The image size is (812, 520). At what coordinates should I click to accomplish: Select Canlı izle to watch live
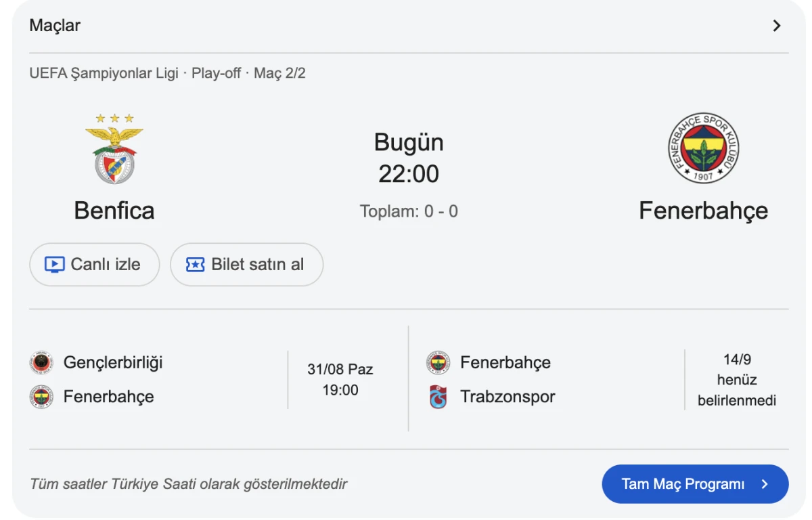95,265
